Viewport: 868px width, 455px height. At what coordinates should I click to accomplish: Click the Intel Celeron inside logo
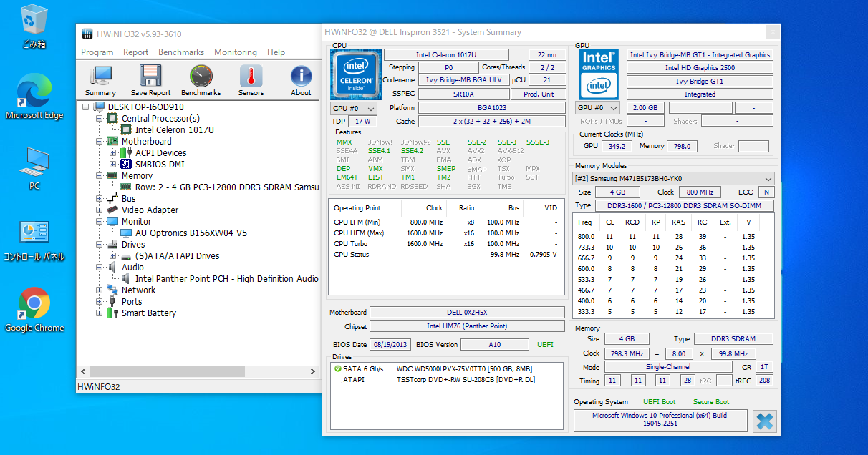(356, 74)
